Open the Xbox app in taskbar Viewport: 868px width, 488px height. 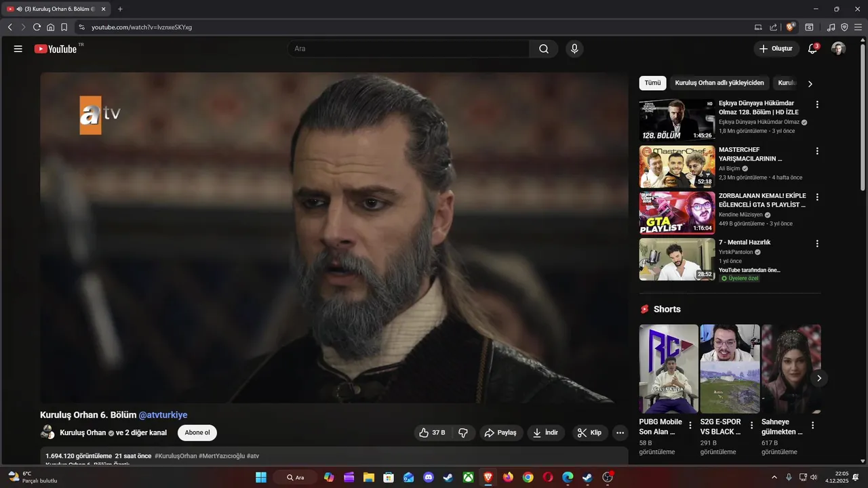[468, 477]
